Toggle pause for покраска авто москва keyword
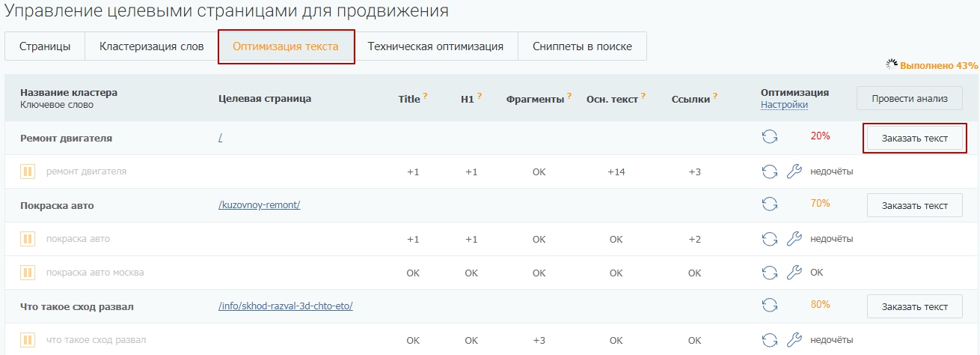 coord(28,273)
